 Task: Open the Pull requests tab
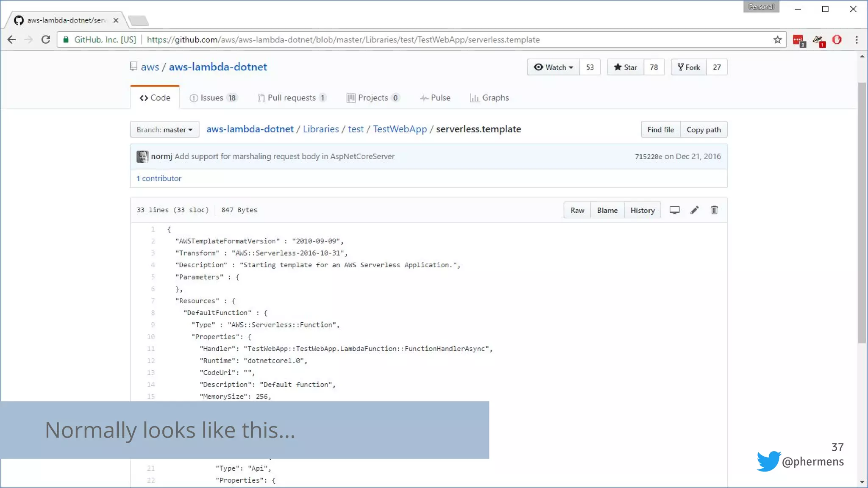[292, 98]
